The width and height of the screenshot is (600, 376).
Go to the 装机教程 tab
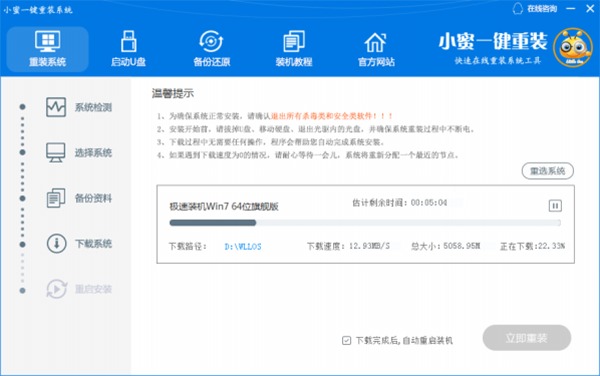(294, 49)
